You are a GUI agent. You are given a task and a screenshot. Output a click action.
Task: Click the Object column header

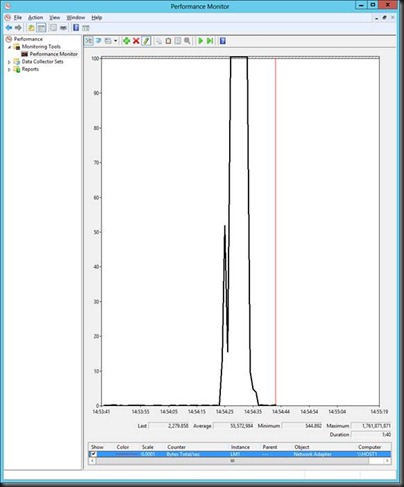click(302, 447)
